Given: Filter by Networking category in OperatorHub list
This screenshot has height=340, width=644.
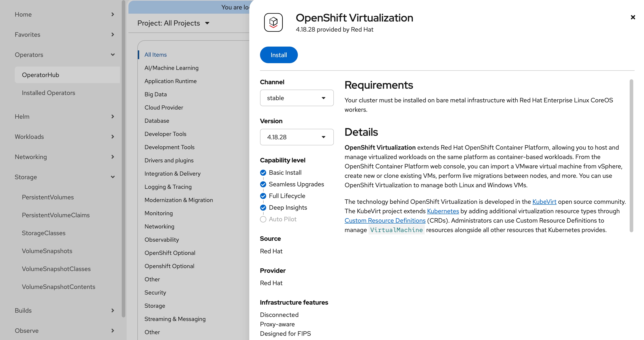Looking at the screenshot, I should [159, 226].
